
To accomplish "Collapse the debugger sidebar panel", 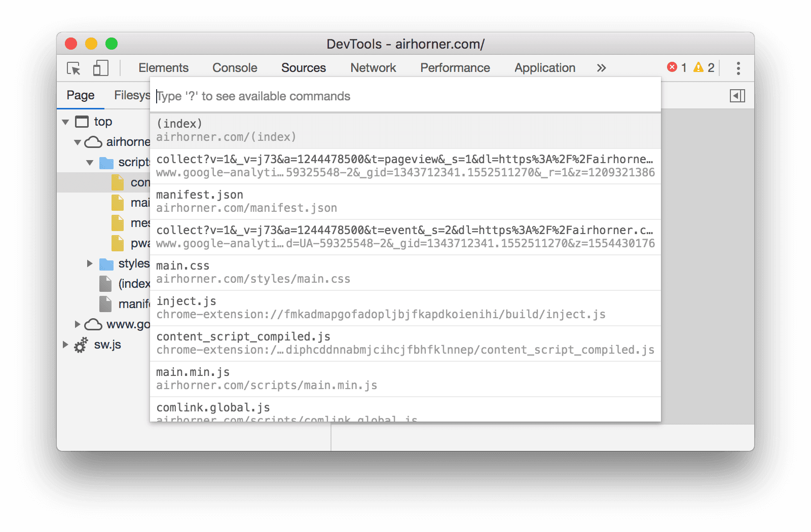I will pos(738,95).
